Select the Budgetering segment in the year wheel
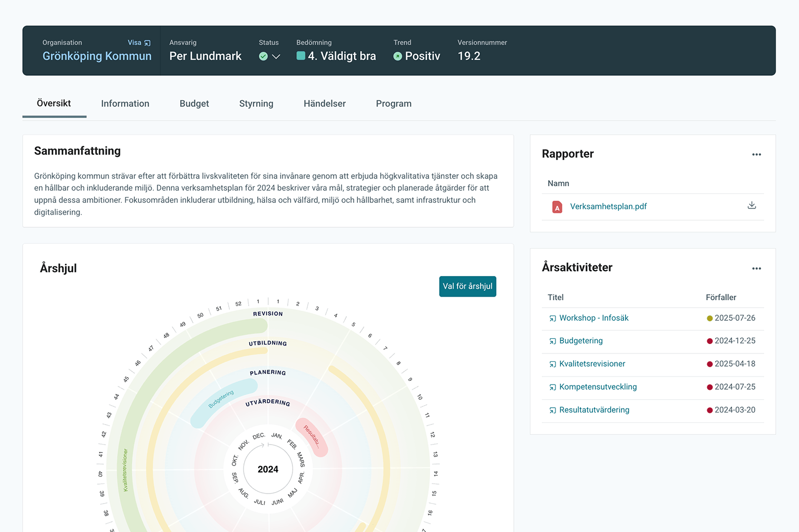 (221, 401)
